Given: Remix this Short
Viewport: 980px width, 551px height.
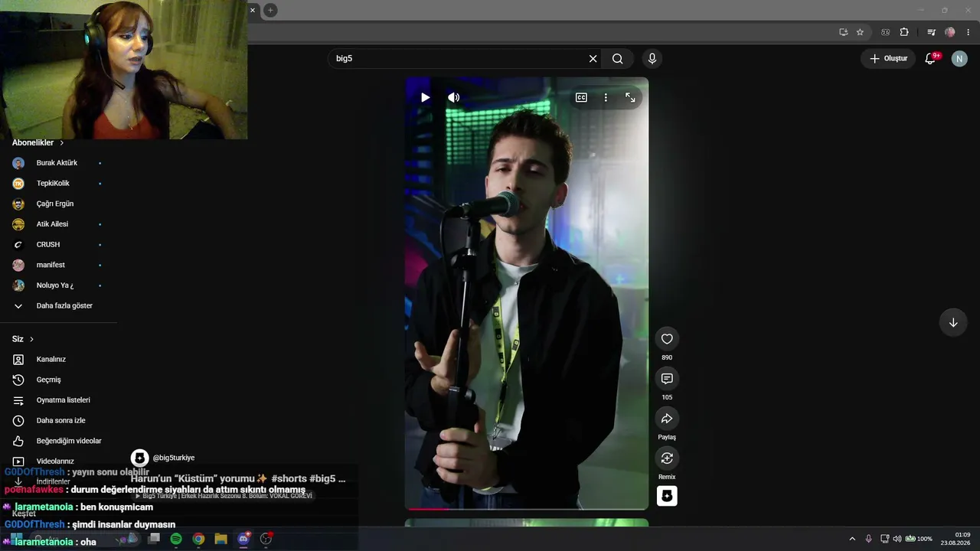Looking at the screenshot, I should (667, 458).
